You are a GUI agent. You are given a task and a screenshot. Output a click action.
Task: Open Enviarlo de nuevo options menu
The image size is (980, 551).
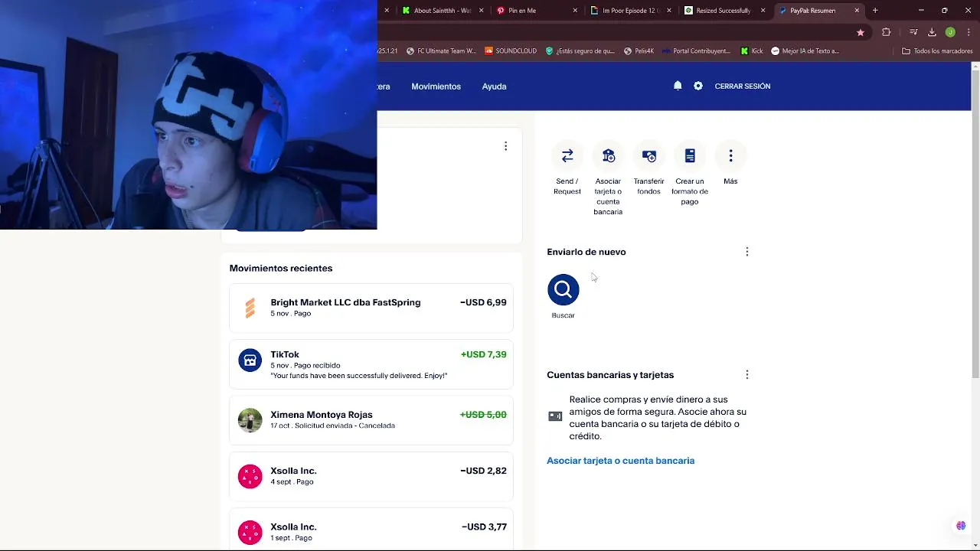tap(747, 252)
